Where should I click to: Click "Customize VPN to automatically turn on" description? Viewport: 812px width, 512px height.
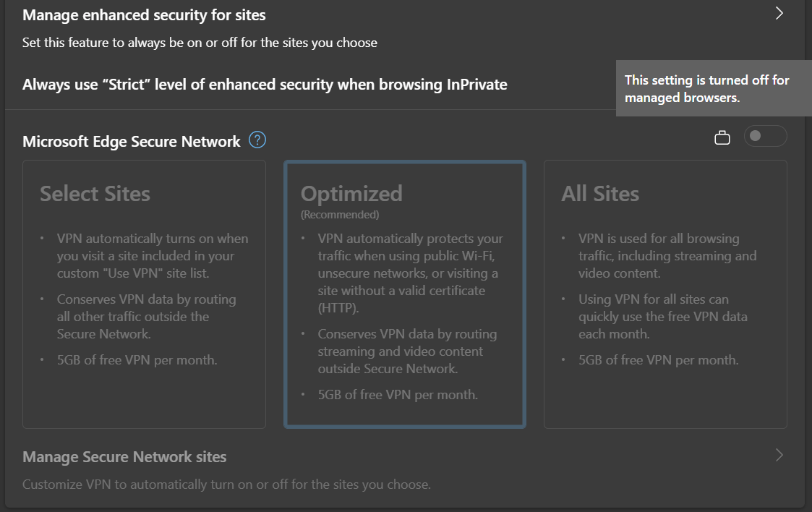pyautogui.click(x=226, y=485)
